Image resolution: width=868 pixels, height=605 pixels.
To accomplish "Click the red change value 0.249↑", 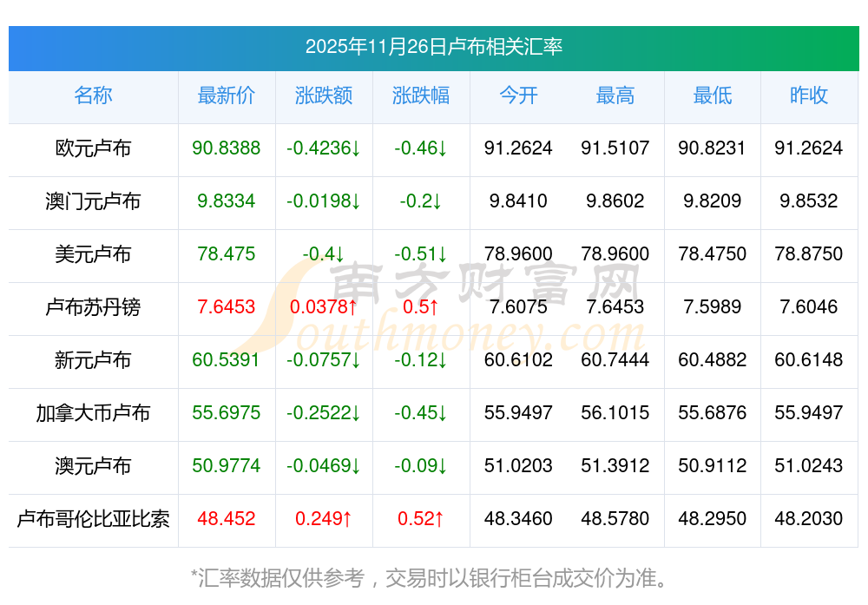I will [323, 519].
